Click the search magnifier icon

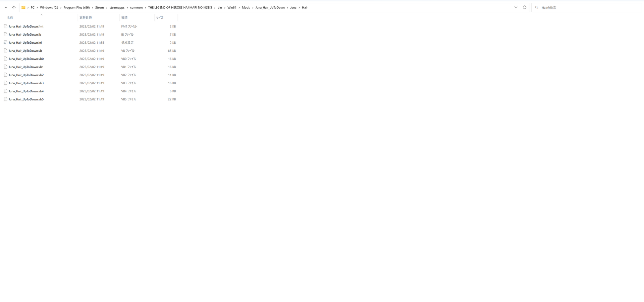pyautogui.click(x=537, y=7)
